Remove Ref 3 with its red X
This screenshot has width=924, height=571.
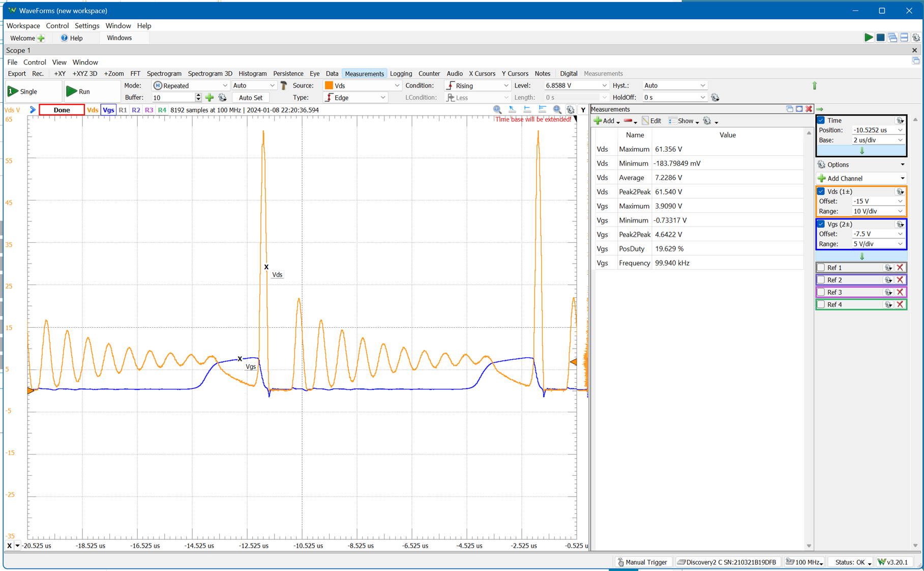[x=900, y=292]
